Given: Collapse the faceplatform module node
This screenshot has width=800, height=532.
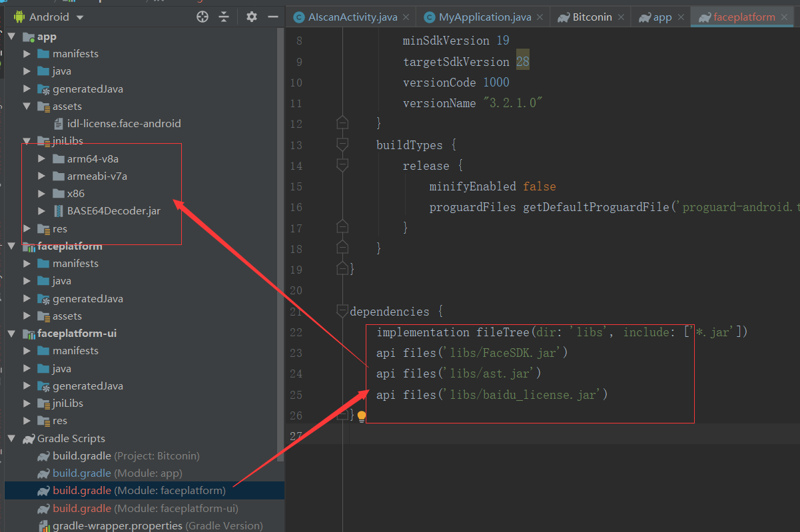Looking at the screenshot, I should [11, 246].
